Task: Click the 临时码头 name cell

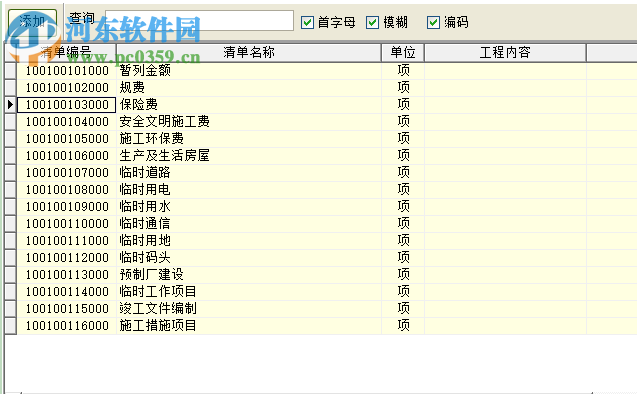Action: pos(249,258)
